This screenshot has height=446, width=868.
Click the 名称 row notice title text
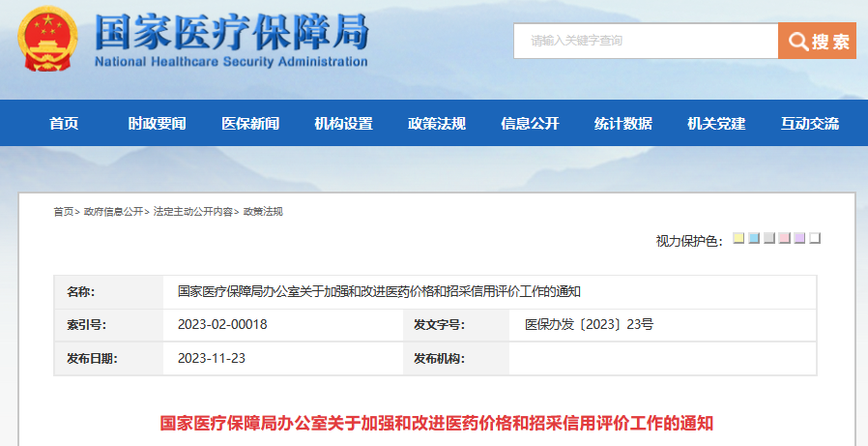click(x=379, y=292)
